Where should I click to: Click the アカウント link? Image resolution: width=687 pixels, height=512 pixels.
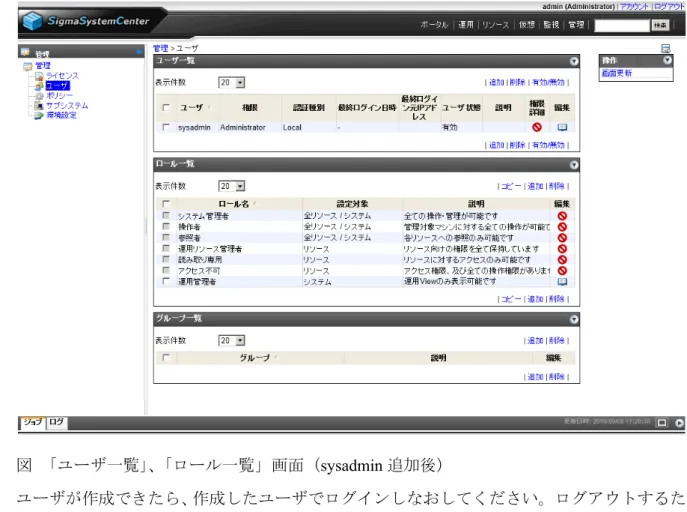(634, 7)
